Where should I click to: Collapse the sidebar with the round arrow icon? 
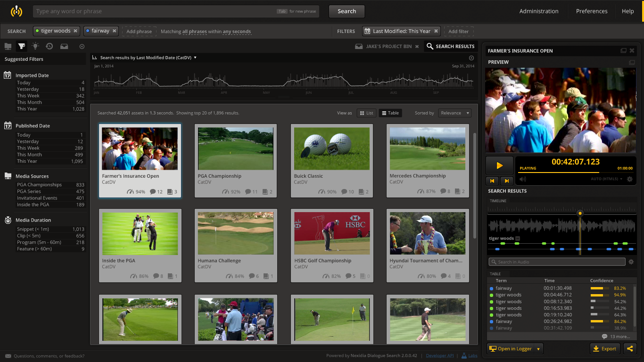point(82,46)
